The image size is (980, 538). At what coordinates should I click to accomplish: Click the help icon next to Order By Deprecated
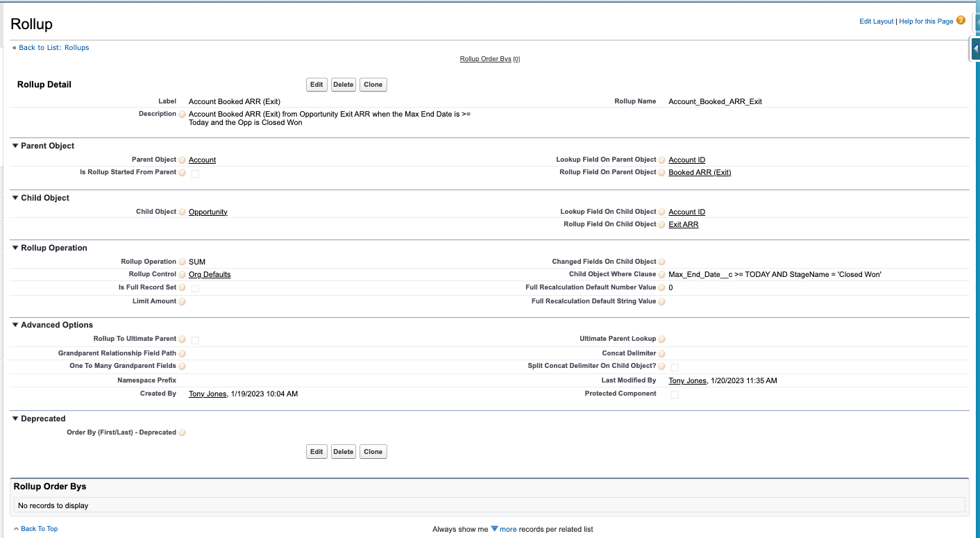(181, 432)
